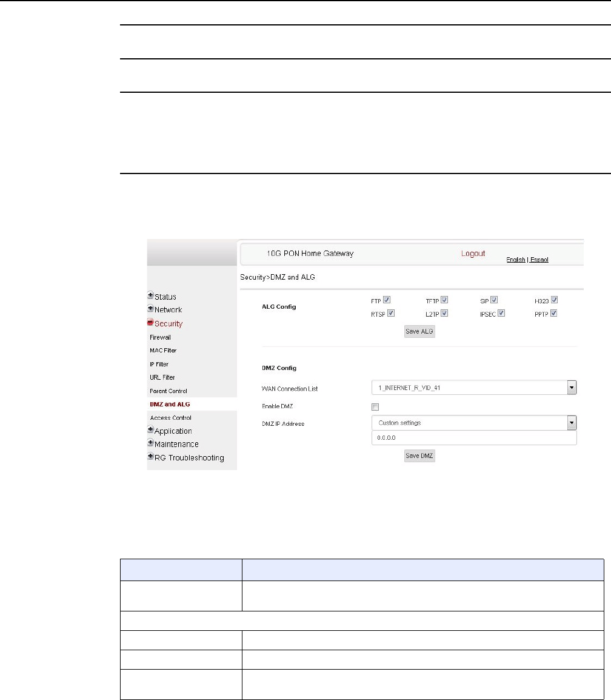Click the ALG Config heading
This screenshot has height=700, width=611.
279,307
